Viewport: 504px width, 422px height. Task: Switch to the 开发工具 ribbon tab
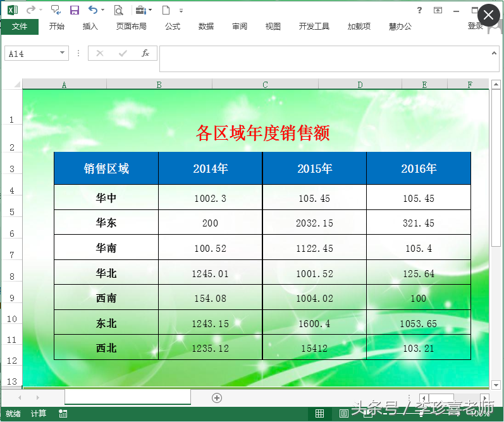pos(314,27)
